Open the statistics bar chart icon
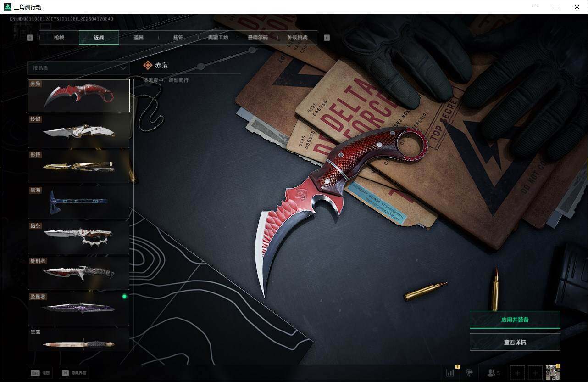Screen dimensions: 588x382 pos(450,373)
